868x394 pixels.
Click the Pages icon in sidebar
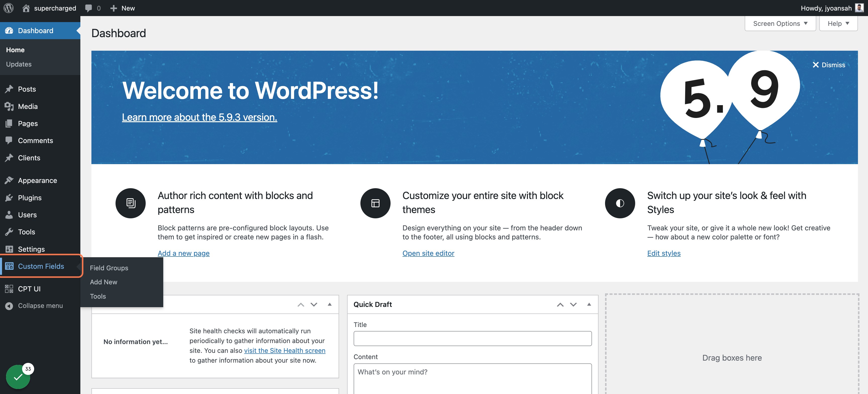[9, 123]
